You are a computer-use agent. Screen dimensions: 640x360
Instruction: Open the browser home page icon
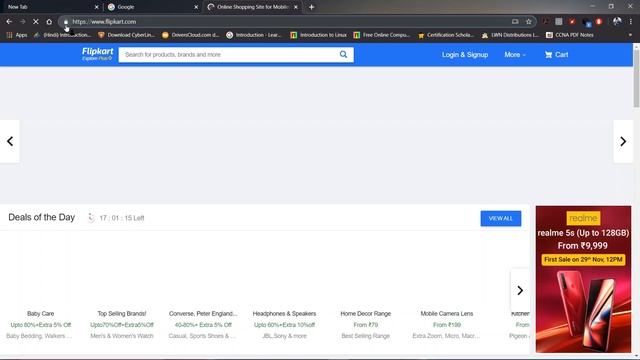click(49, 22)
